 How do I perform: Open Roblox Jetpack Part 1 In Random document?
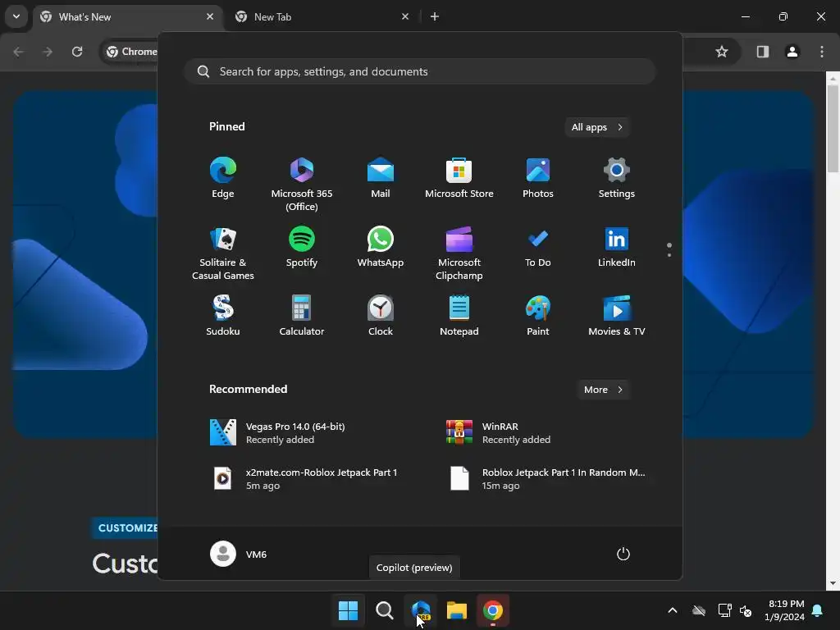point(546,478)
